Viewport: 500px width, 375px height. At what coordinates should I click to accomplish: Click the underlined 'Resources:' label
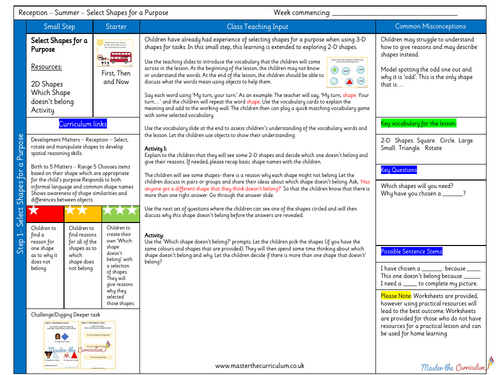click(46, 67)
